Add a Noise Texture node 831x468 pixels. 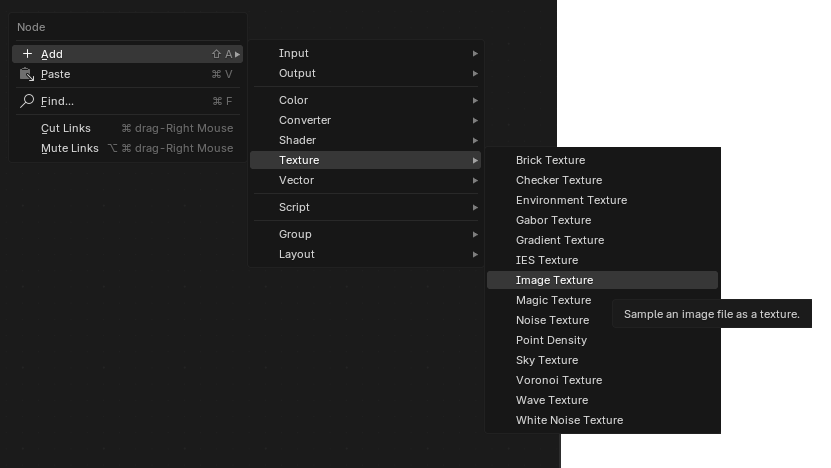tap(552, 320)
